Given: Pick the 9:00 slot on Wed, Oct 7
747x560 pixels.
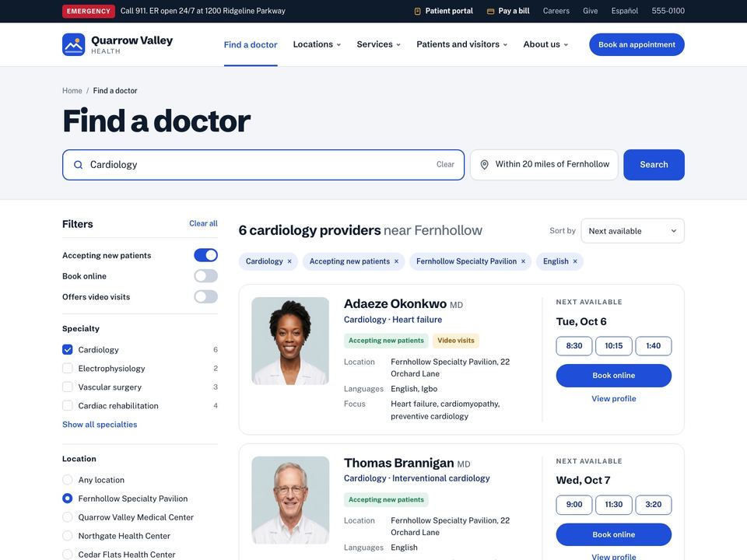Looking at the screenshot, I should [x=574, y=505].
